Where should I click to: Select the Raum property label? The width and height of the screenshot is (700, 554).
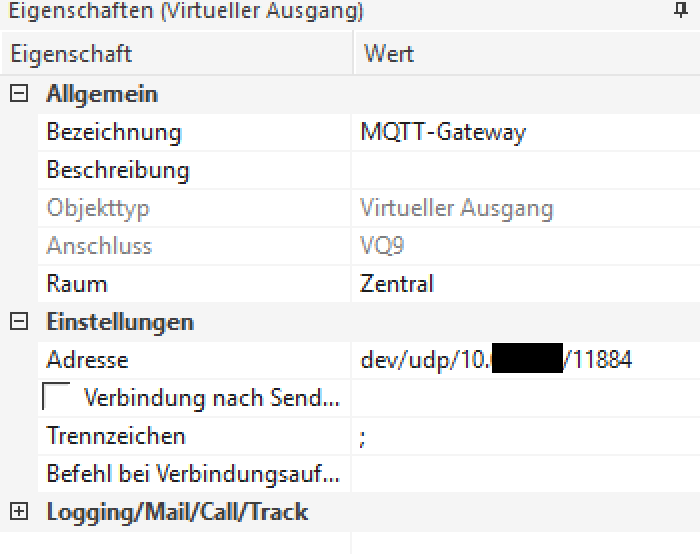pos(77,284)
